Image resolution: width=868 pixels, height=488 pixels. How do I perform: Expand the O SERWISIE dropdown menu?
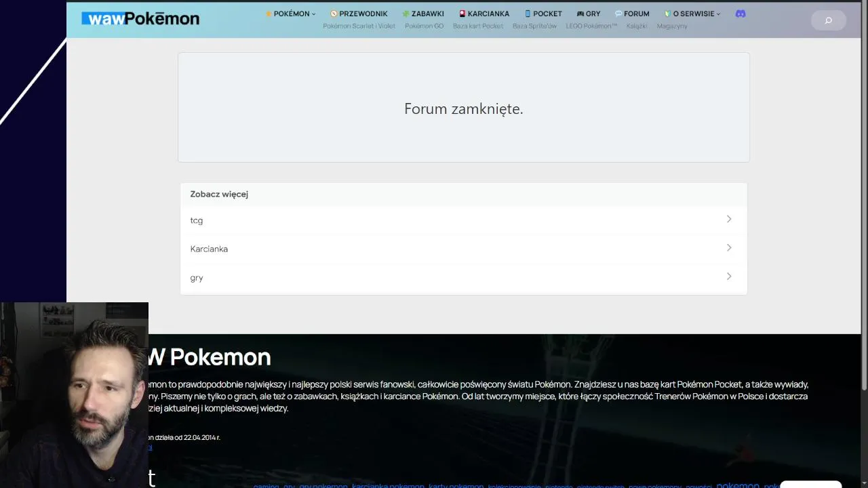click(x=692, y=14)
